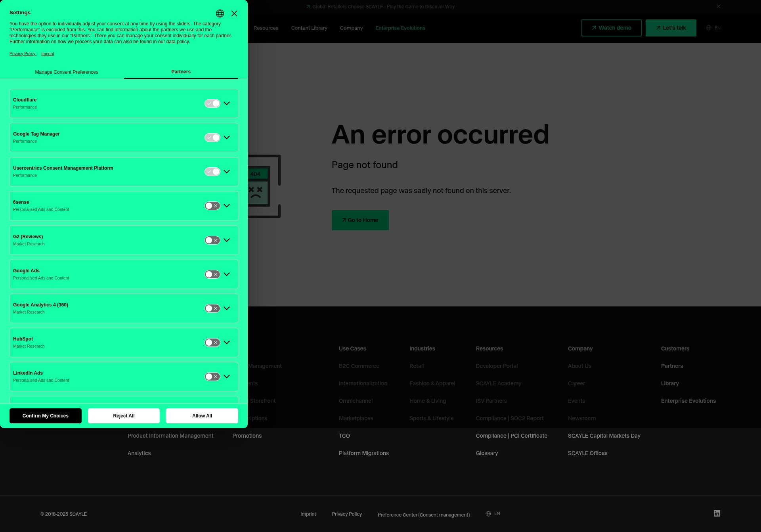Open the Analytics footer link
Image resolution: width=761 pixels, height=532 pixels.
(x=139, y=453)
